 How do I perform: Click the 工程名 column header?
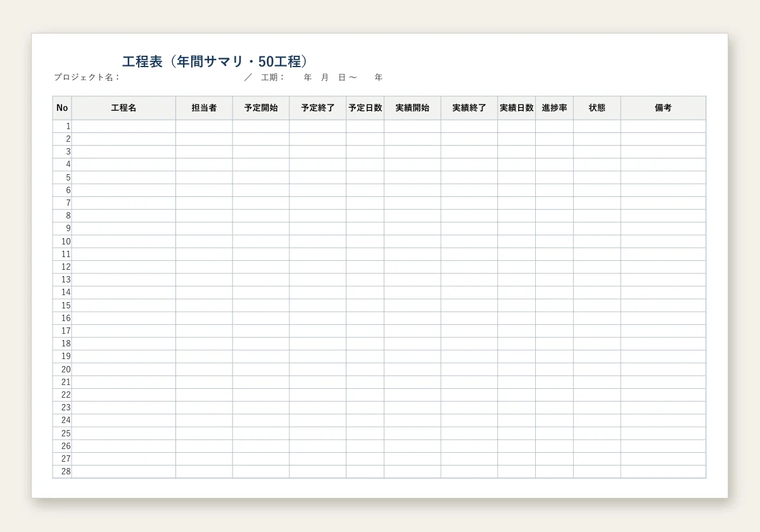coord(123,108)
